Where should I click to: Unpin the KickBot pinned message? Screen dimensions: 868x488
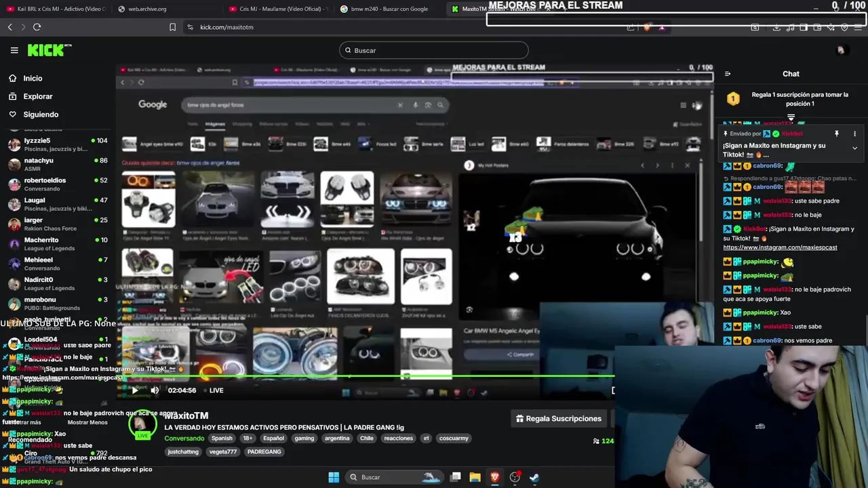tap(837, 134)
